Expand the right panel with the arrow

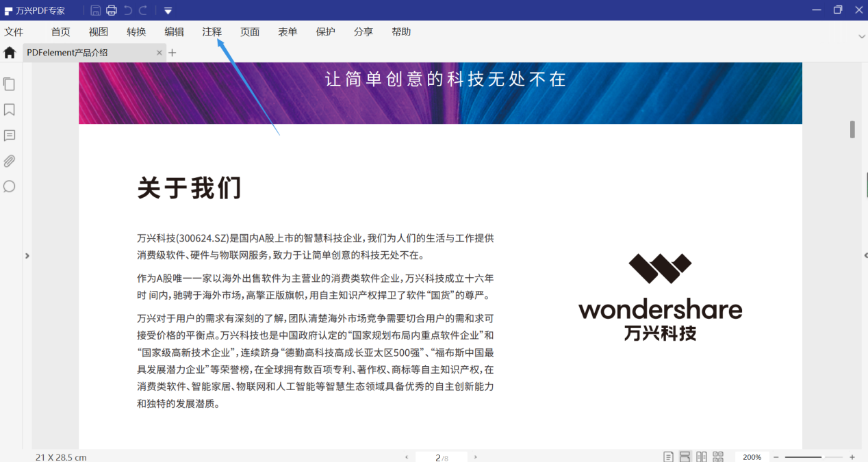865,255
